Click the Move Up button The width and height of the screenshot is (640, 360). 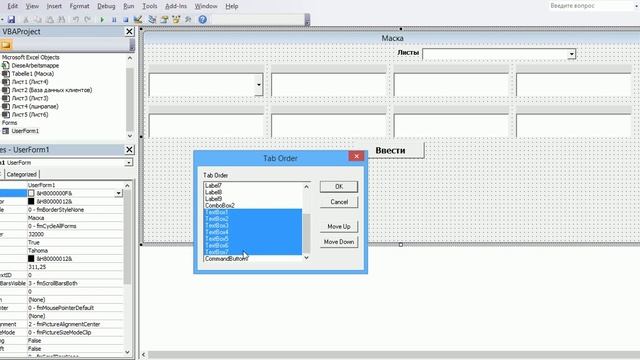339,227
